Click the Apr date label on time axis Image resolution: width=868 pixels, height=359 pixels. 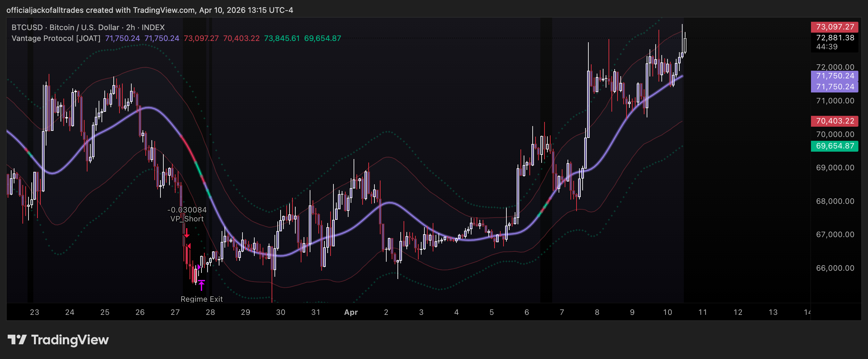tap(351, 312)
